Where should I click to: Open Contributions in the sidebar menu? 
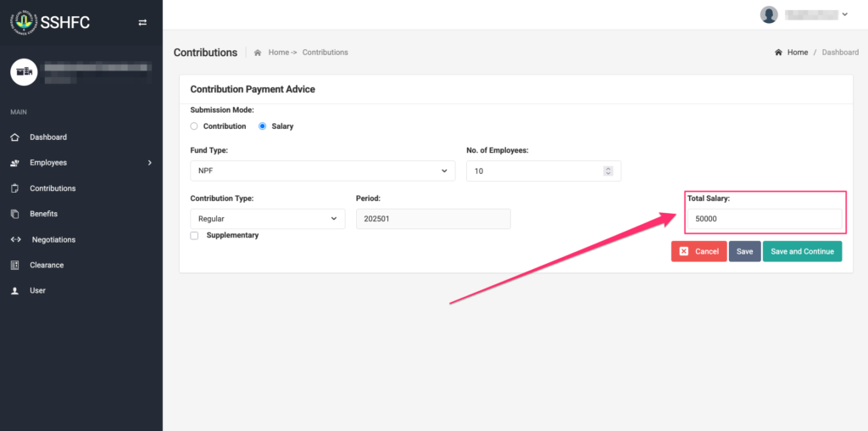[52, 188]
